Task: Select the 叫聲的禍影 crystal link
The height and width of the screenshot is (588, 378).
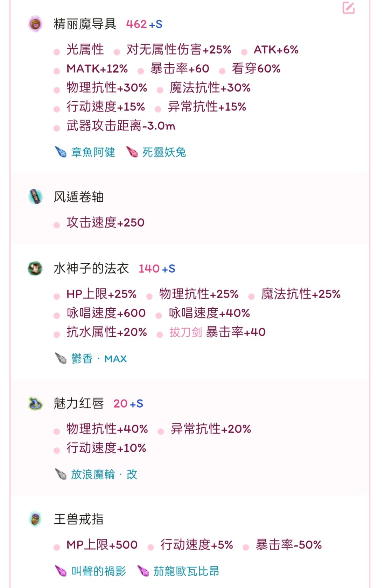Action: coord(99,571)
